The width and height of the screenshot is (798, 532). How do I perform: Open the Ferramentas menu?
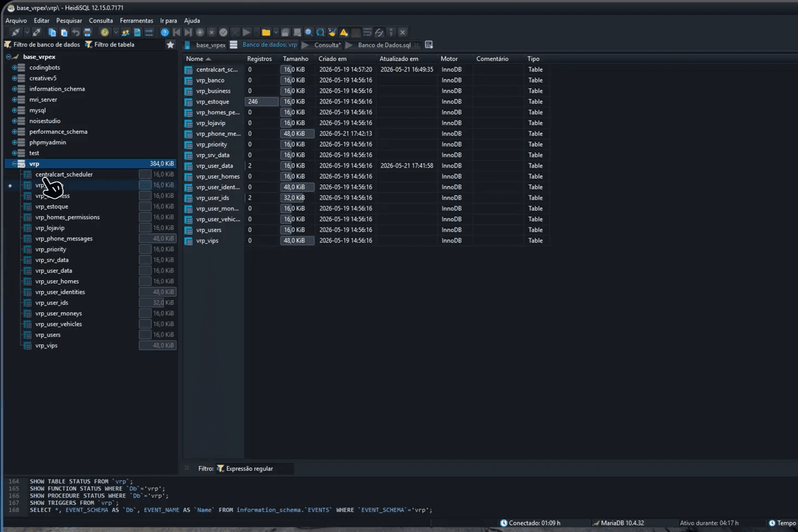pos(136,20)
